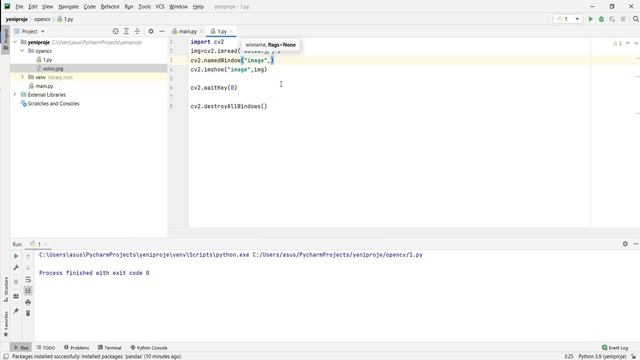640x360 pixels.
Task: Toggle tool window quick-access in status bar corner
Action: click(x=6, y=356)
